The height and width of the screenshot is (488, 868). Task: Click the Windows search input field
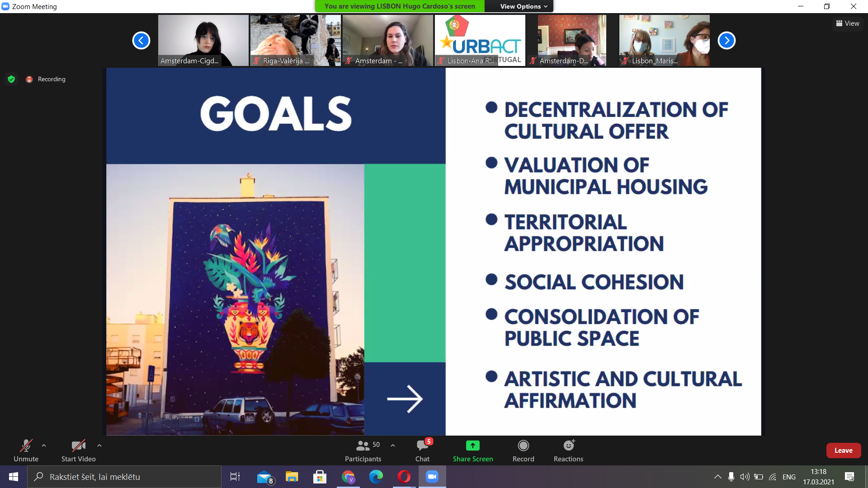click(124, 477)
